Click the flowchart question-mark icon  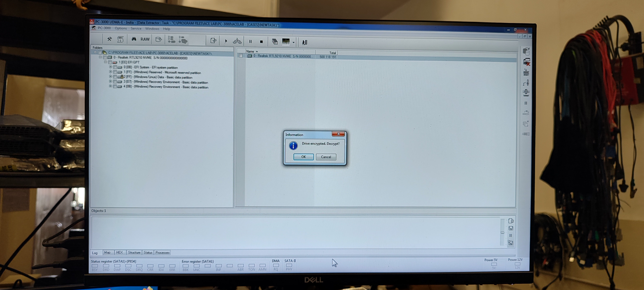237,41
